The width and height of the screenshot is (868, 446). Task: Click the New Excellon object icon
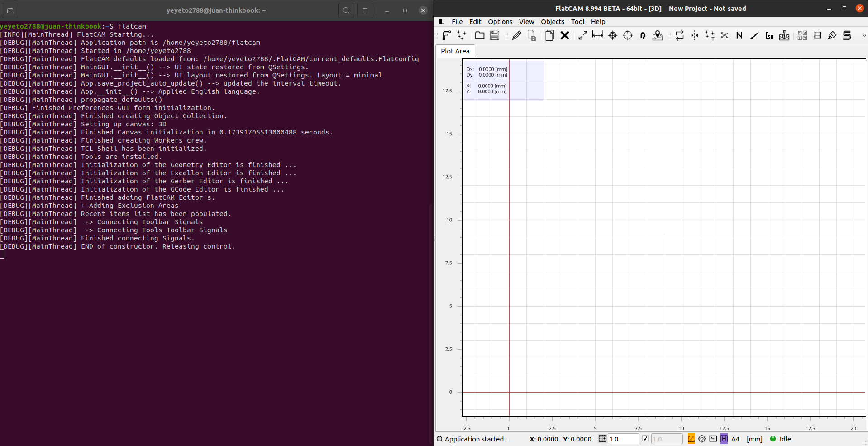click(462, 35)
